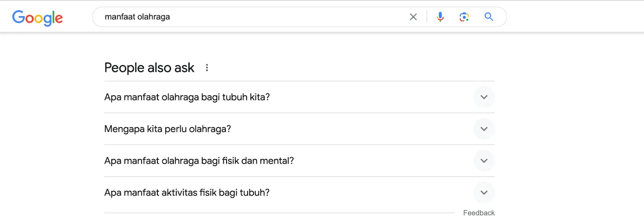Select question text 'Apa manfaat aktivitas fisik bagi tubuh?'
The image size is (644, 221).
tap(187, 193)
